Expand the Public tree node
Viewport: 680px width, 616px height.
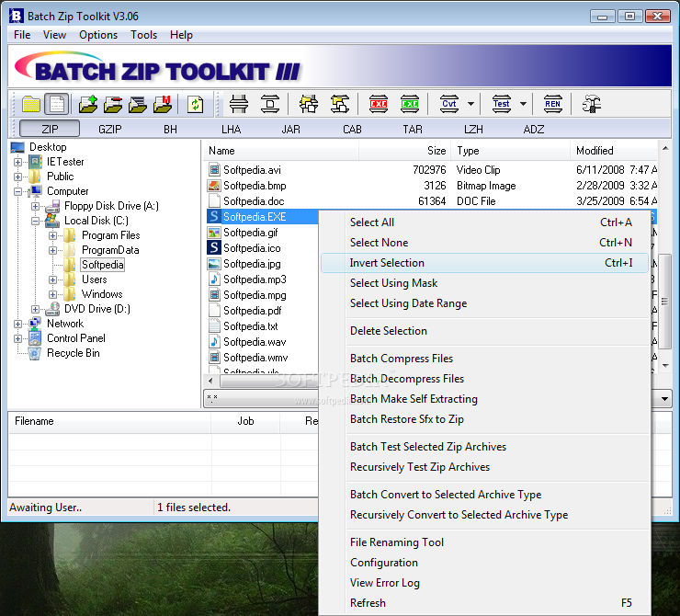click(17, 177)
